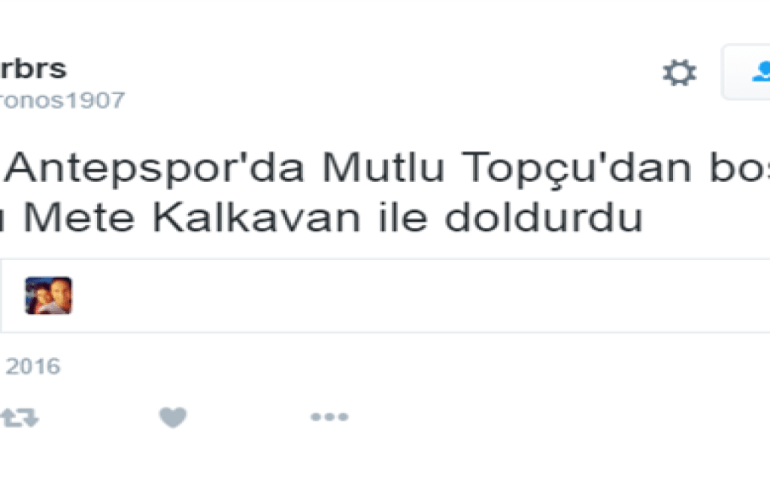
Task: Retweet this tweet
Action: pos(19,418)
